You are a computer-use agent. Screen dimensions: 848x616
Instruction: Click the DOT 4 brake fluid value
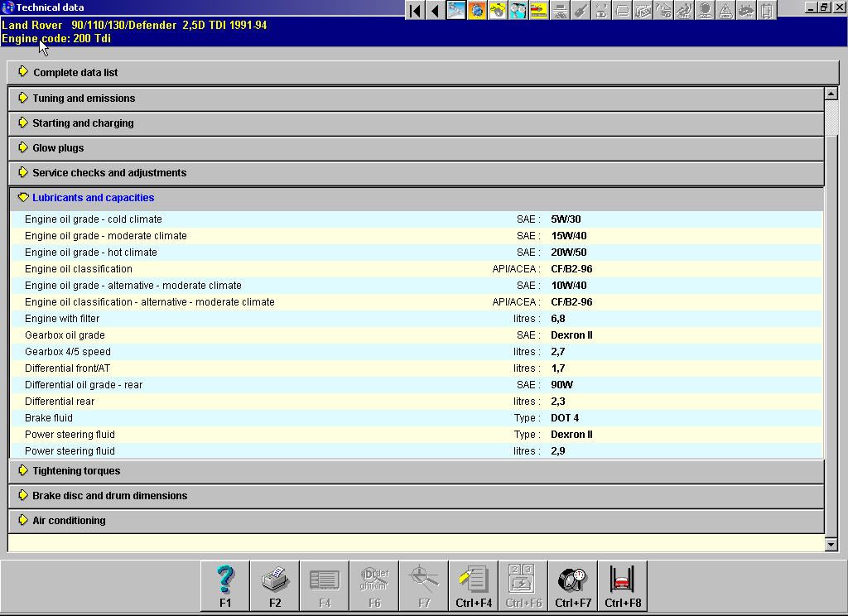[x=565, y=418]
